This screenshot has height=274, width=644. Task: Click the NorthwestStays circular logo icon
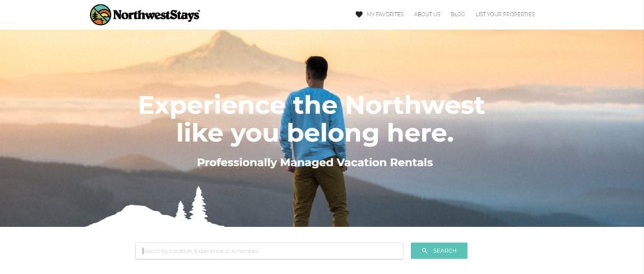(x=100, y=14)
